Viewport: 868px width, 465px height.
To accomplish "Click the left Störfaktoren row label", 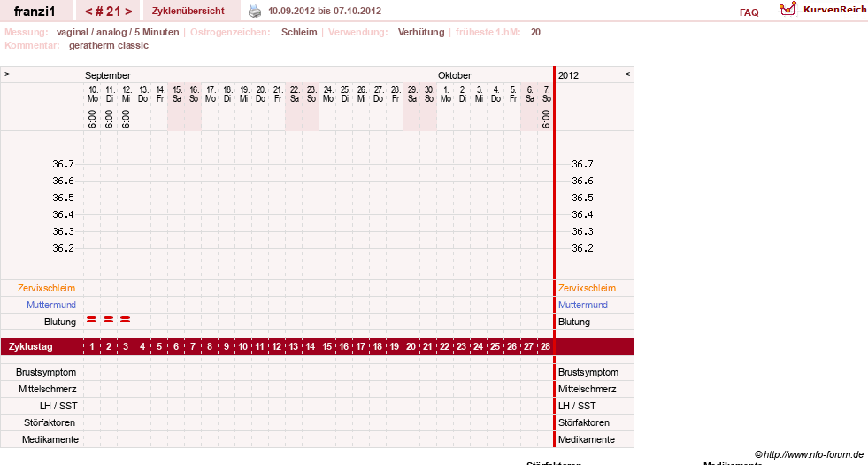I will [50, 422].
